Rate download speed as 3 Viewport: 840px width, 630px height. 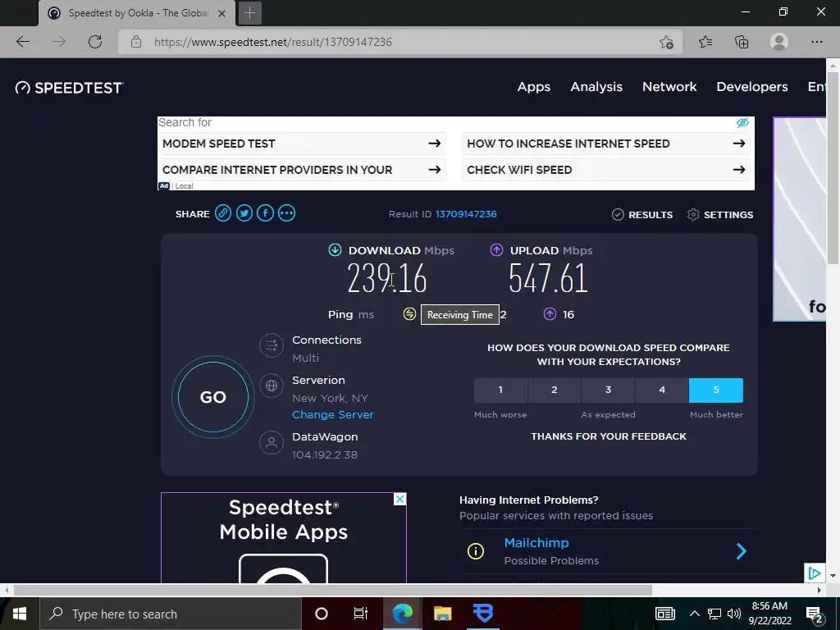tap(608, 390)
